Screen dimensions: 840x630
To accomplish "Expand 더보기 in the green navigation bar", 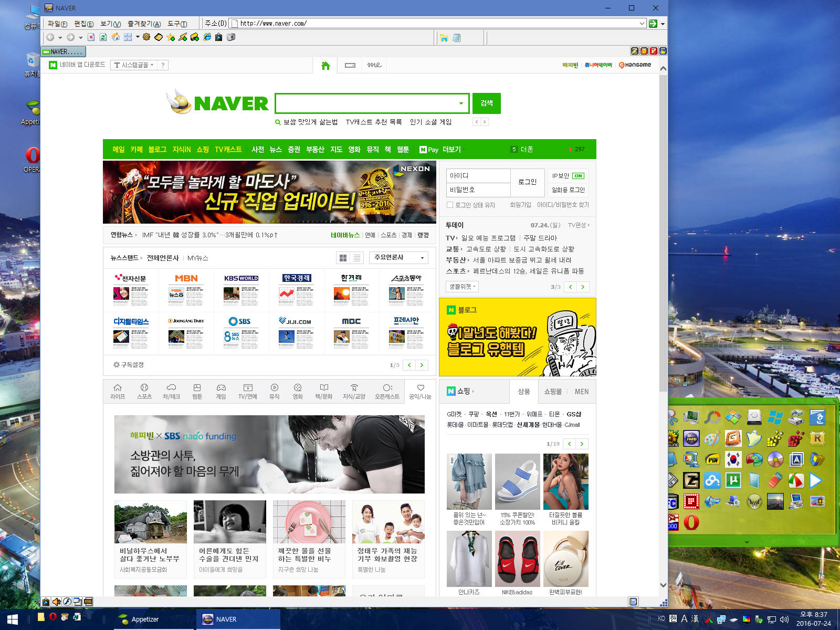I will 453,150.
